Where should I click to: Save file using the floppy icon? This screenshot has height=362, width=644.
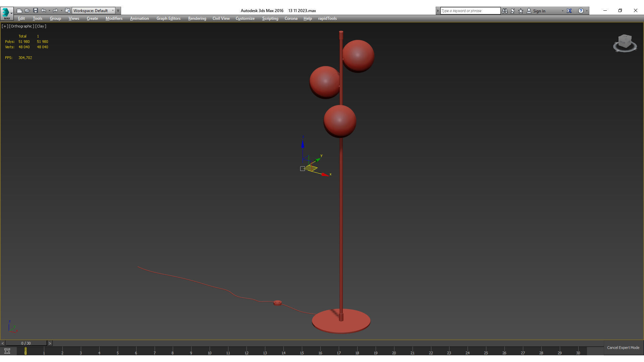tap(36, 11)
